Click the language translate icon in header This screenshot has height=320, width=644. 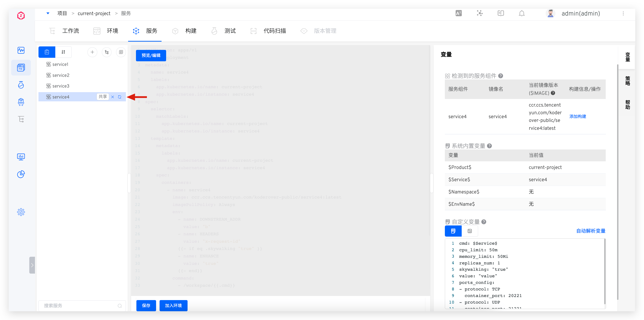point(458,14)
